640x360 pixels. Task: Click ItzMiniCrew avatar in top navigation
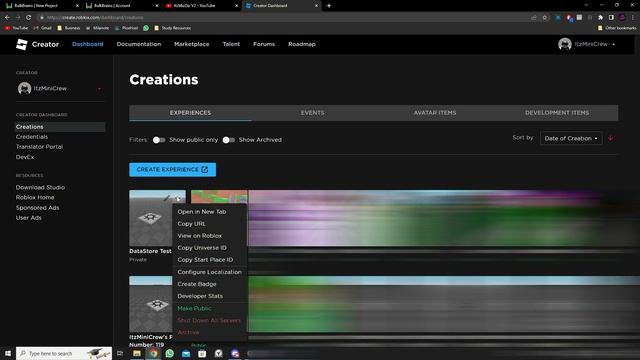(564, 44)
